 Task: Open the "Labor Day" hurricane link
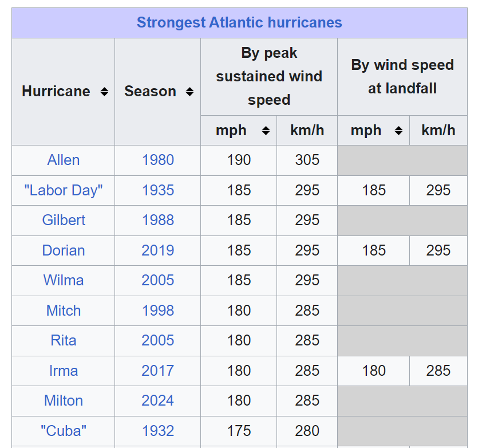point(64,190)
